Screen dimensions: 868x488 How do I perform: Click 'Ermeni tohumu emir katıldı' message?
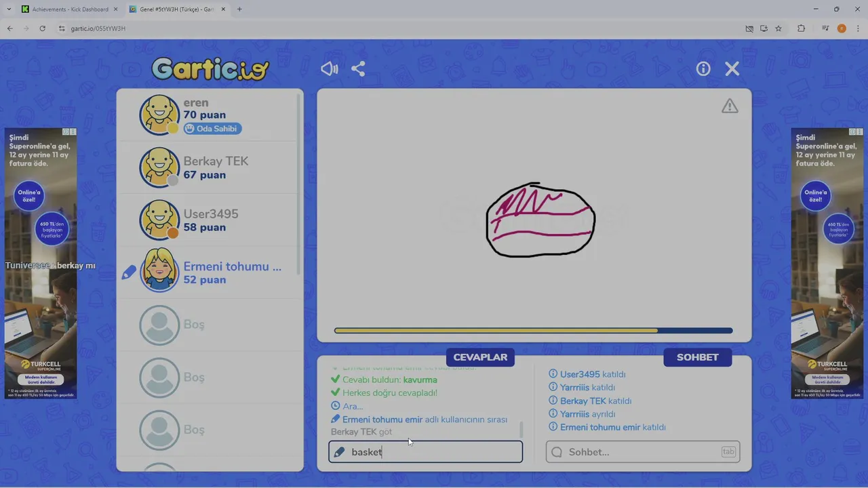pyautogui.click(x=607, y=427)
